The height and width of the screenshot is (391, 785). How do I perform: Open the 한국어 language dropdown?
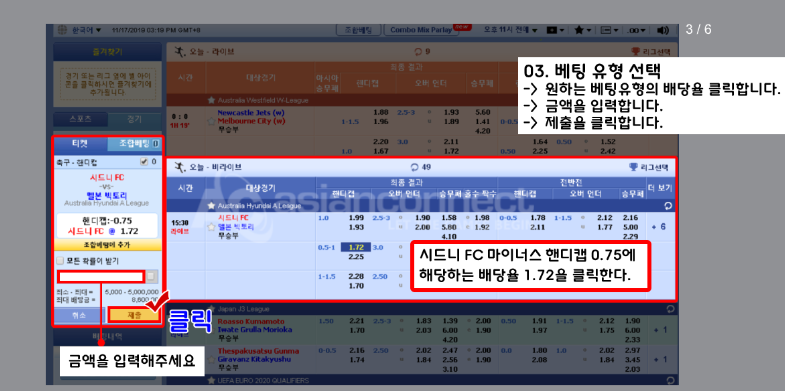tap(86, 30)
